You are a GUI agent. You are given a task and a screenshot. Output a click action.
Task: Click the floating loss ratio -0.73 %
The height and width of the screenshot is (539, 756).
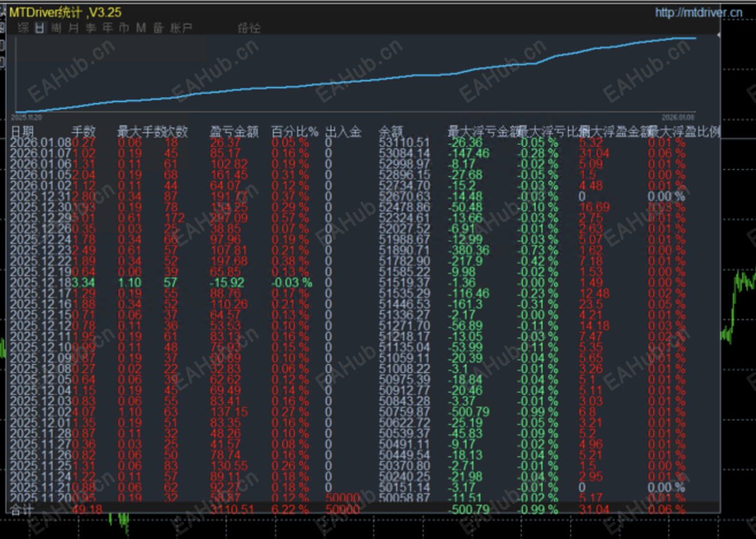(538, 250)
